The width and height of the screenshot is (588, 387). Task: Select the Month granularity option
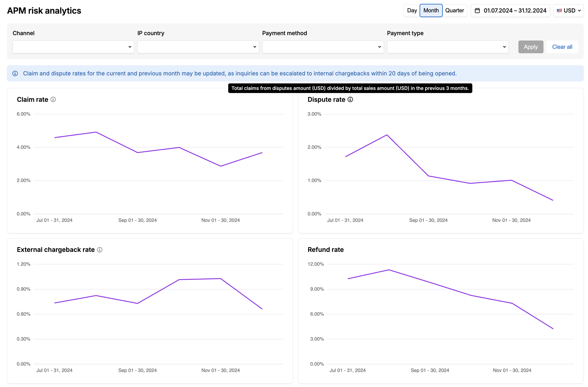tap(431, 10)
